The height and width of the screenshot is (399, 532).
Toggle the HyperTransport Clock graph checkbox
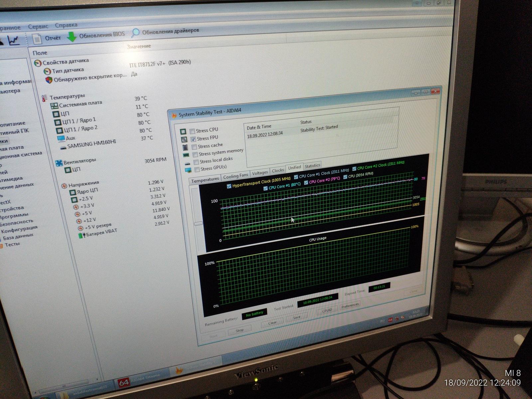[229, 186]
